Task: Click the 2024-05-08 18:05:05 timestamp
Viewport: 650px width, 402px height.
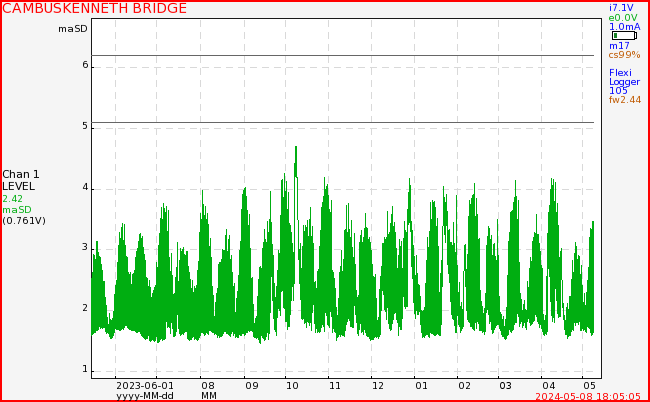Action: pyautogui.click(x=588, y=396)
